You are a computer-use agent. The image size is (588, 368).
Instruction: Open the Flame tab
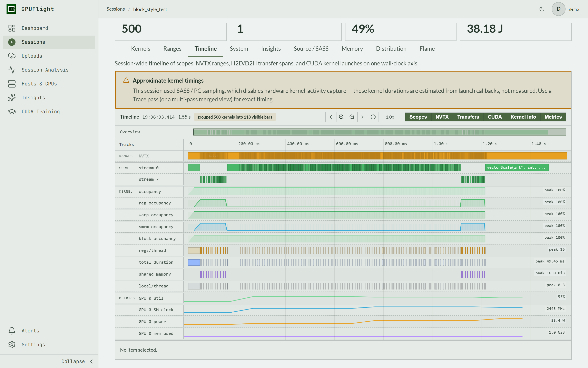(427, 49)
